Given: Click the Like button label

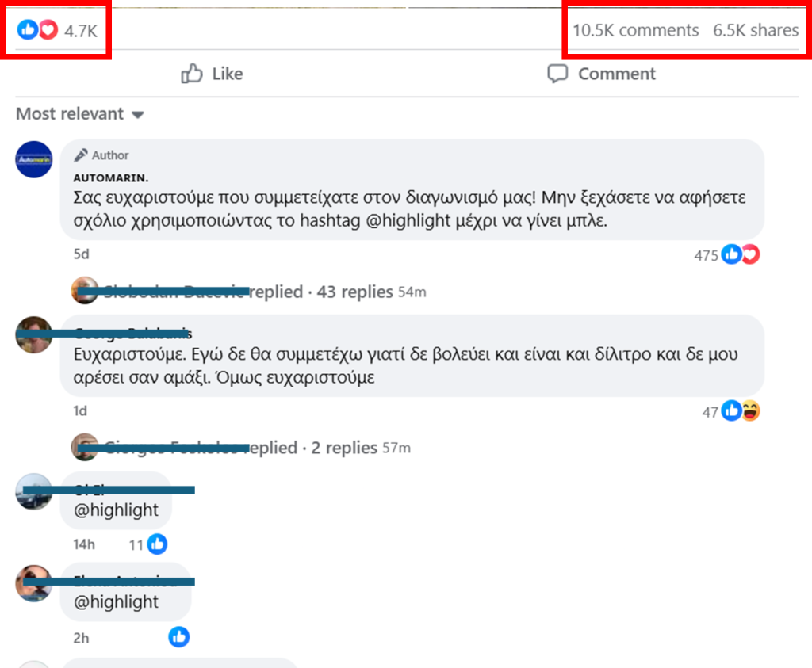Looking at the screenshot, I should (228, 74).
